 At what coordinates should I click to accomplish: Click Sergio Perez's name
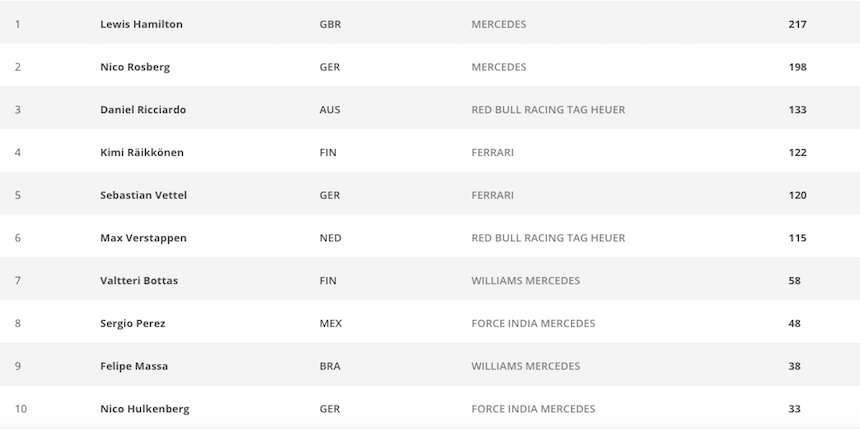(x=133, y=324)
